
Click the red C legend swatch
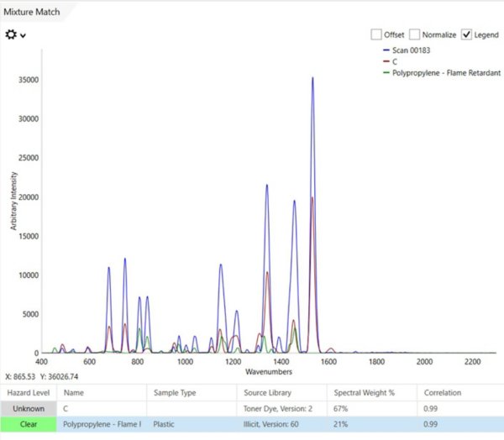click(386, 61)
